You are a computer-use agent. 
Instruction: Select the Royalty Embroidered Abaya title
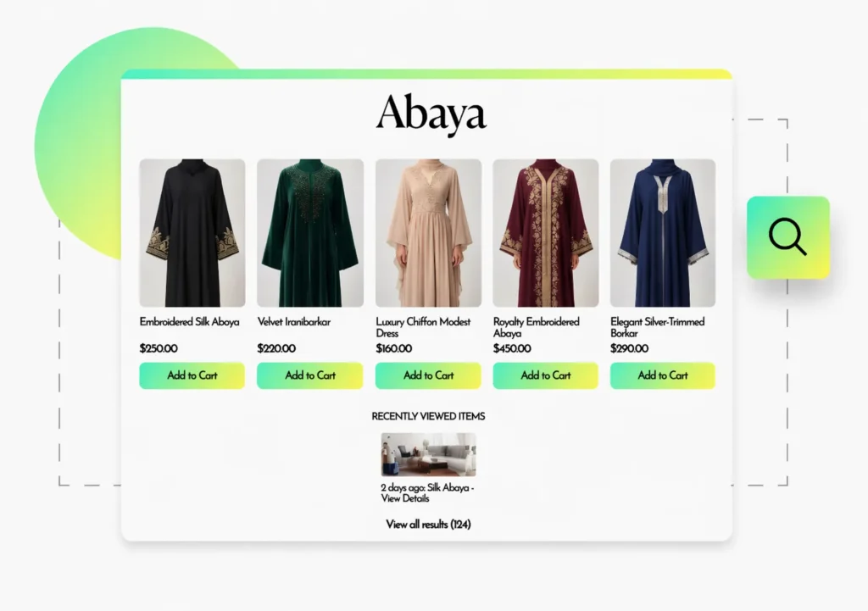pos(536,327)
